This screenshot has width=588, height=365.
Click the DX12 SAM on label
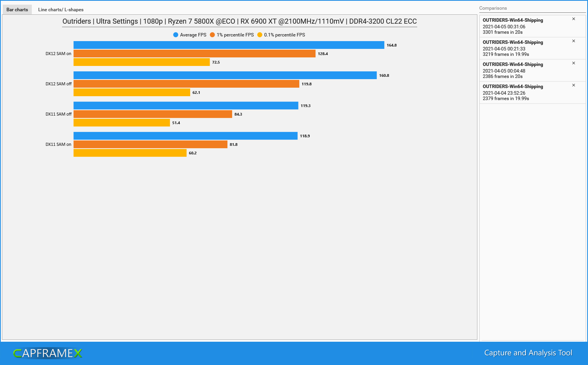(x=58, y=54)
